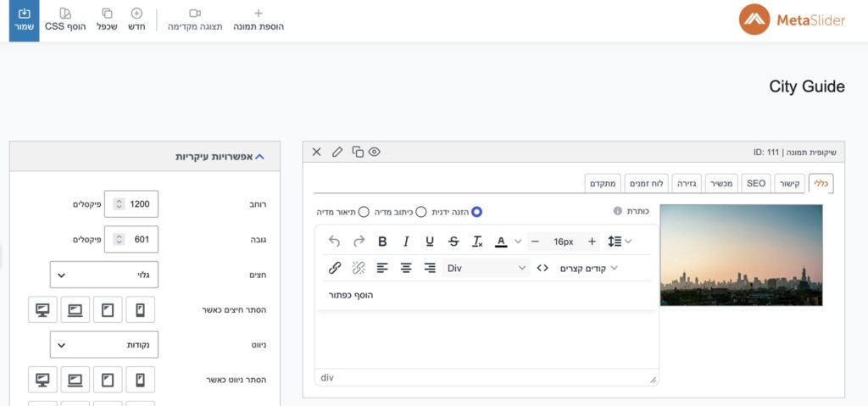The width and height of the screenshot is (868, 406).
Task: Adjust רוחב width stepper arrows
Action: tap(119, 204)
